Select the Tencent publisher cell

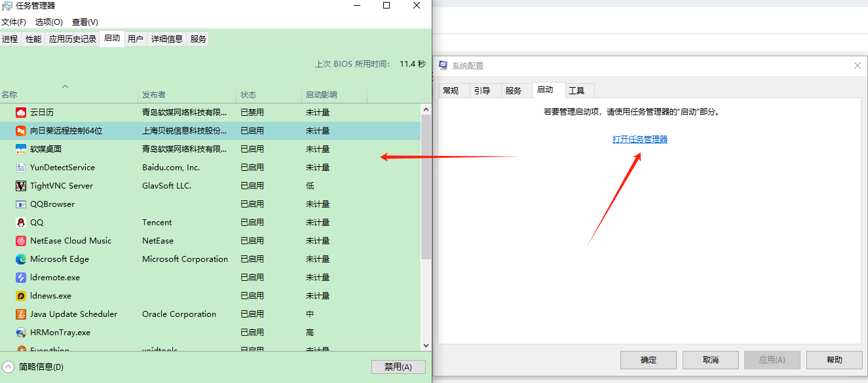[157, 223]
